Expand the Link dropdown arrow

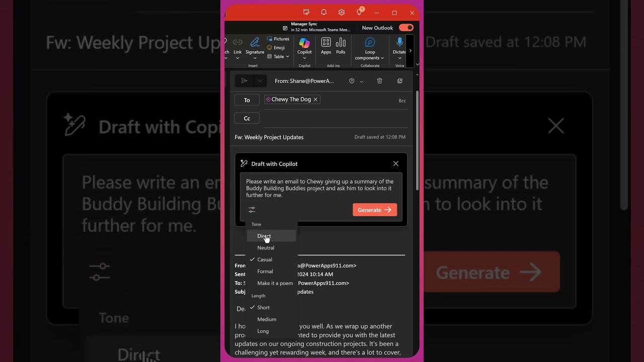click(237, 58)
